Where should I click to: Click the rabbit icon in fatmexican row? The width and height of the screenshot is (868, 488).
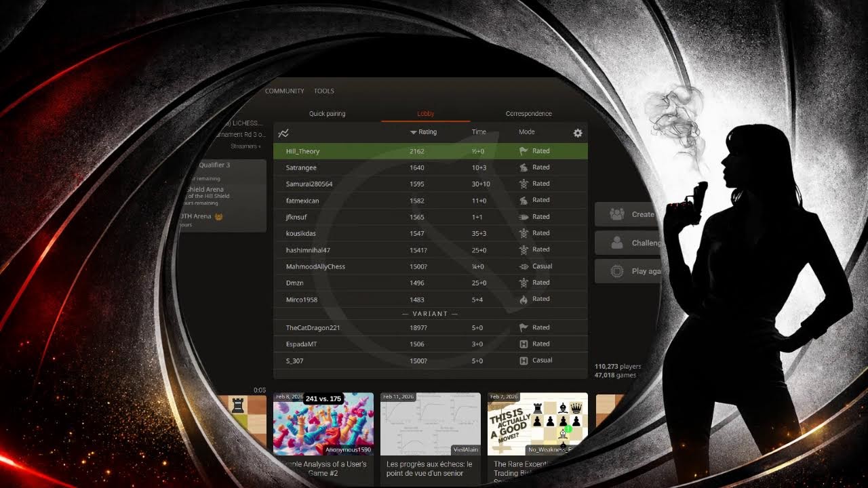click(x=524, y=200)
